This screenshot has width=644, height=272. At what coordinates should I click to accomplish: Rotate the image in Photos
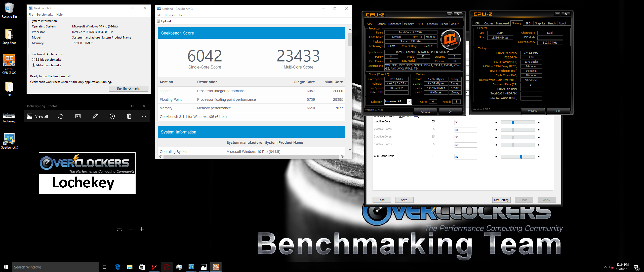112,116
